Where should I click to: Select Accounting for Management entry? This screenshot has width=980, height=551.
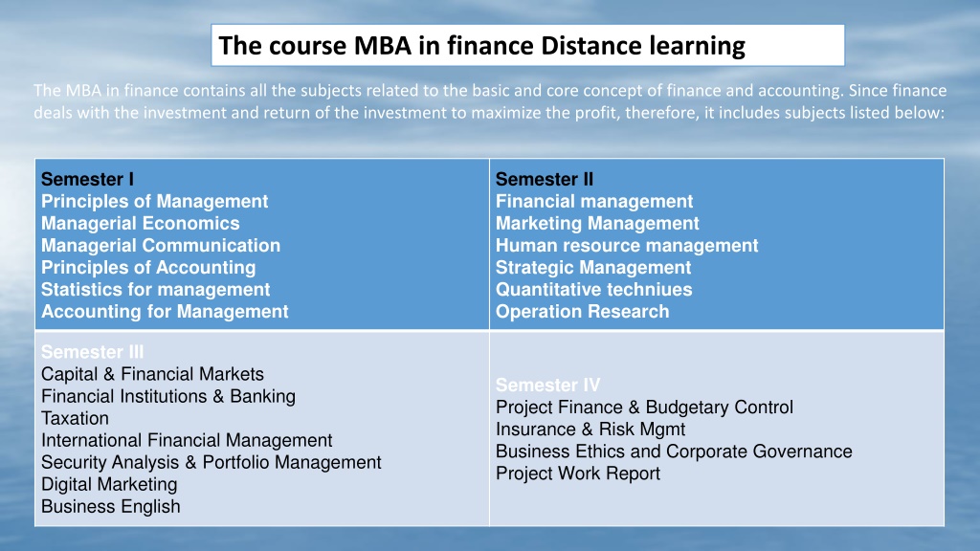(165, 312)
